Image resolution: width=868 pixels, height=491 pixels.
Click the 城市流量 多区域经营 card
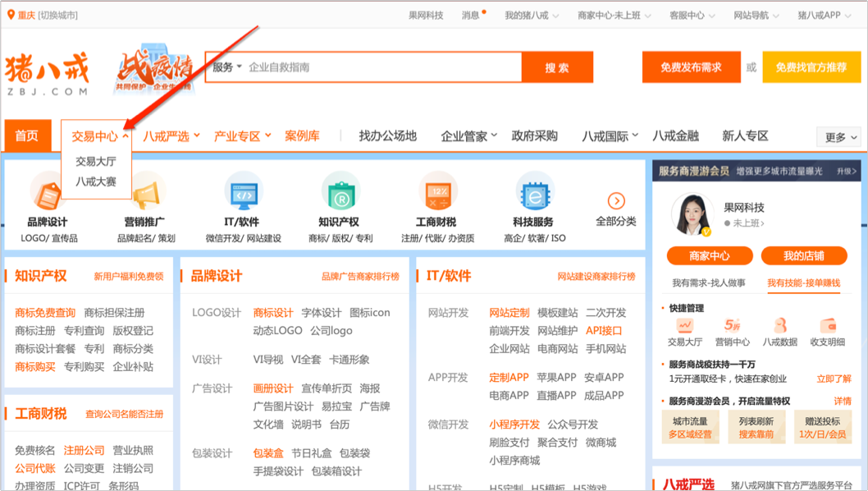click(x=690, y=427)
